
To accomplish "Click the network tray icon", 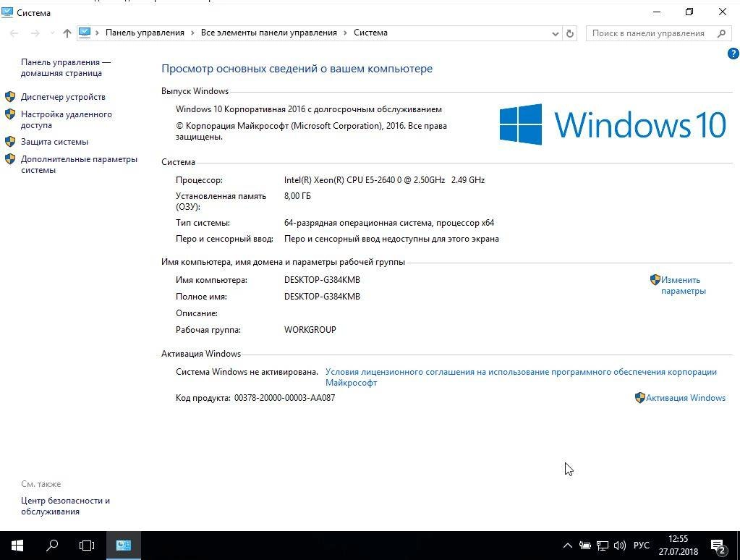I will coord(602,546).
